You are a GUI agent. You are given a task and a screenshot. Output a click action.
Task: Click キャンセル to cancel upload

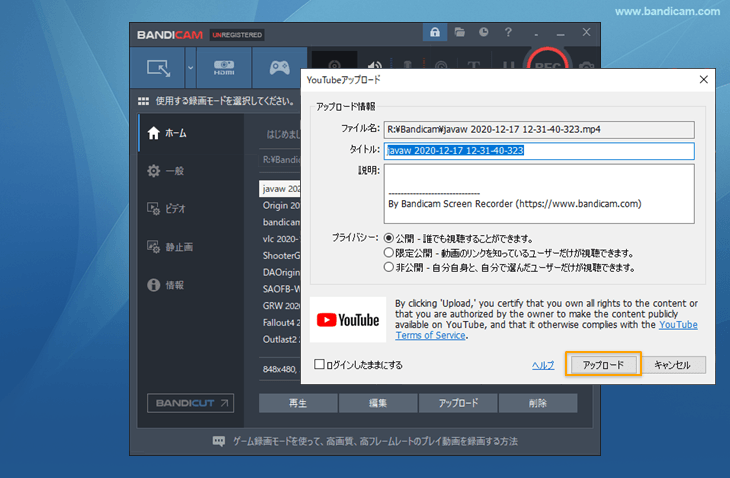coord(673,365)
